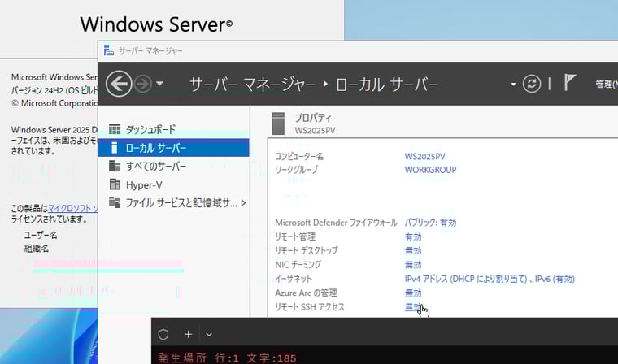
Task: Open a new terminal tab with plus button
Action: (189, 335)
